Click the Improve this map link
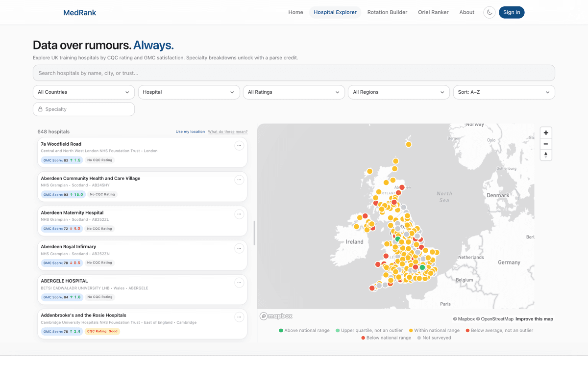The width and height of the screenshot is (588, 368). click(x=534, y=319)
